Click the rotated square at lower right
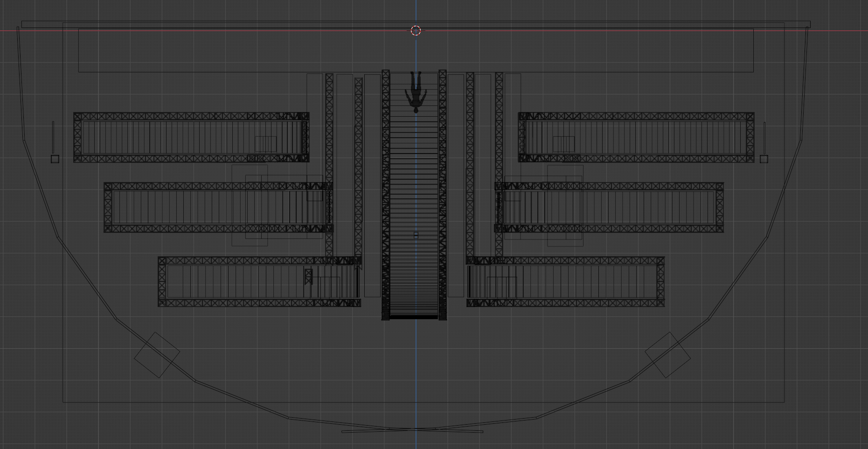The width and height of the screenshot is (868, 449). point(667,355)
